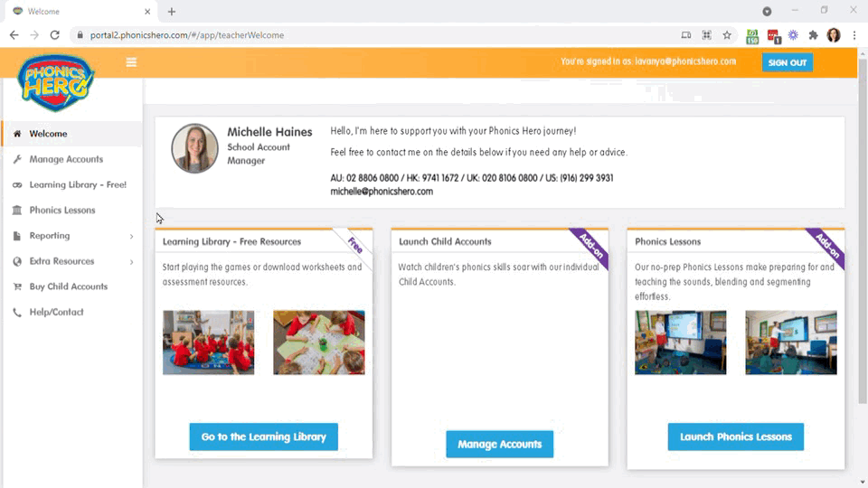
Task: Open Chrome three-dot menu
Action: tap(854, 35)
